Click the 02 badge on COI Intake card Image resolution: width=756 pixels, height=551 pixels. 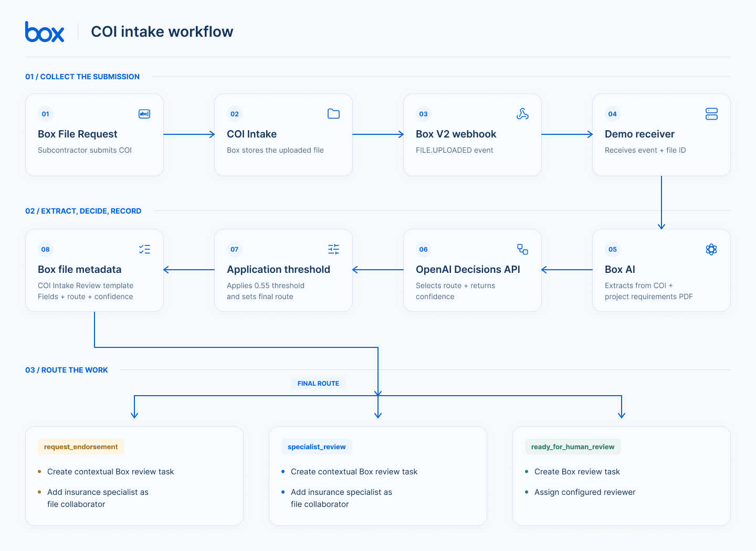[235, 114]
